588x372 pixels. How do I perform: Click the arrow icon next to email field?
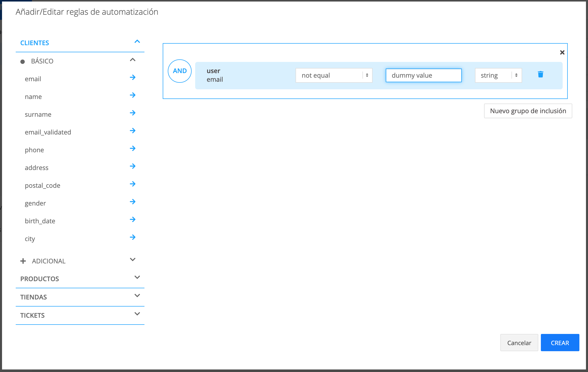tap(133, 77)
